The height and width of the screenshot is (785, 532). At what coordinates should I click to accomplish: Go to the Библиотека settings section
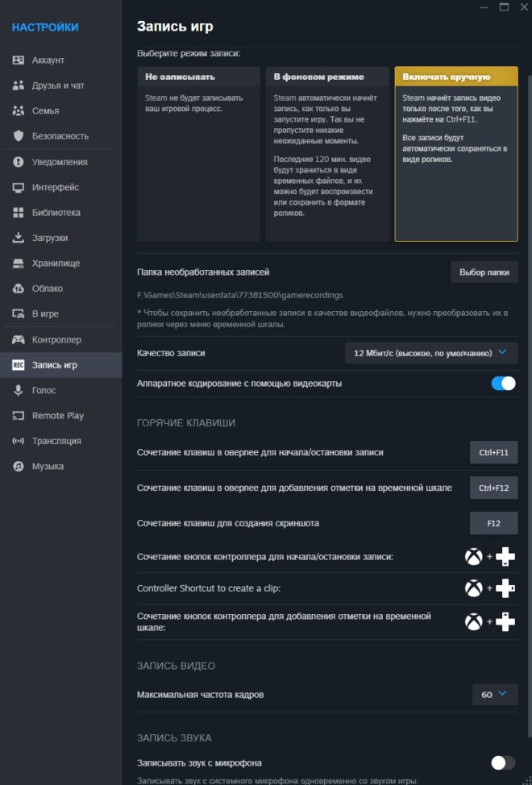(x=61, y=213)
